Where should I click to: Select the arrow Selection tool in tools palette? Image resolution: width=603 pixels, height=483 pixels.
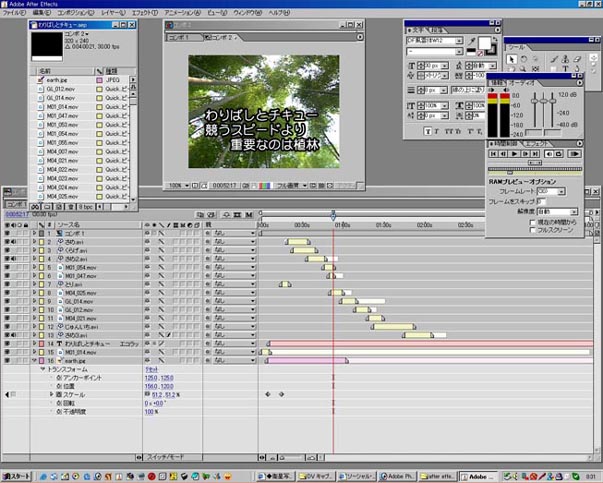(511, 58)
